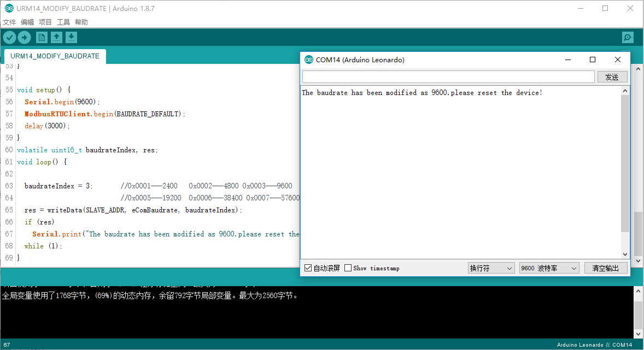Open the 编辑 menu
644x350 pixels.
point(27,22)
